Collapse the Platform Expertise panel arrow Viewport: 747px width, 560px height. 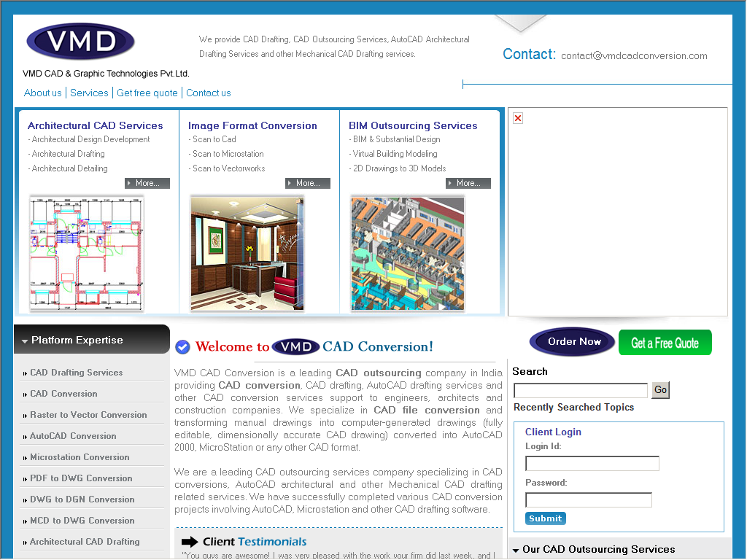tap(25, 341)
